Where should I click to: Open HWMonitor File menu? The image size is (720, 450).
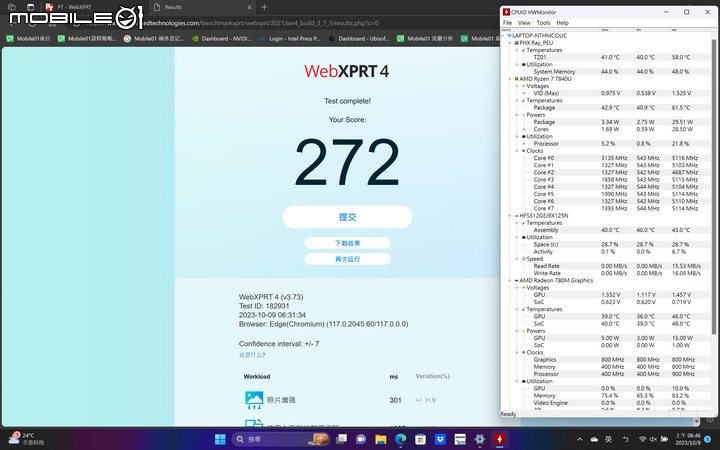[x=507, y=22]
